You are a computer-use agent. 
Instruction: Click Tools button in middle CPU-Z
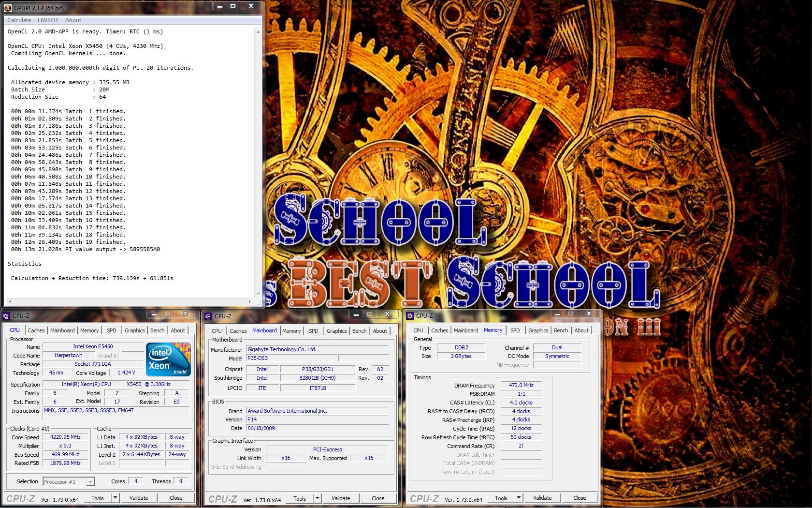tap(300, 498)
